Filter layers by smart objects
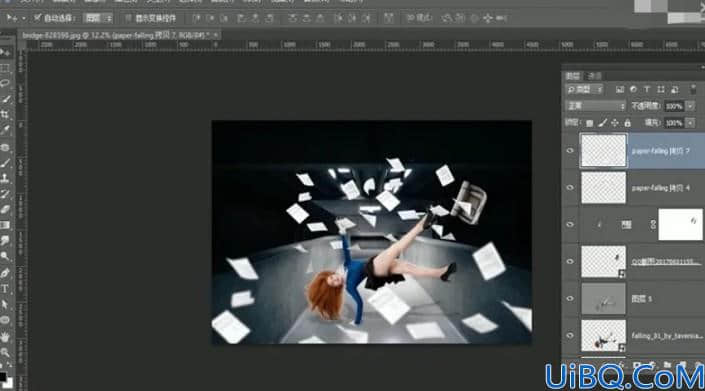The height and width of the screenshot is (391, 705). point(674,90)
